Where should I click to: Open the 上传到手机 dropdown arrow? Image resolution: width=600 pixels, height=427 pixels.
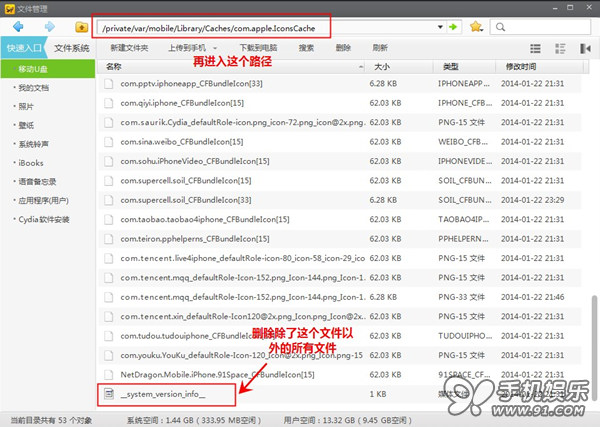pos(215,48)
